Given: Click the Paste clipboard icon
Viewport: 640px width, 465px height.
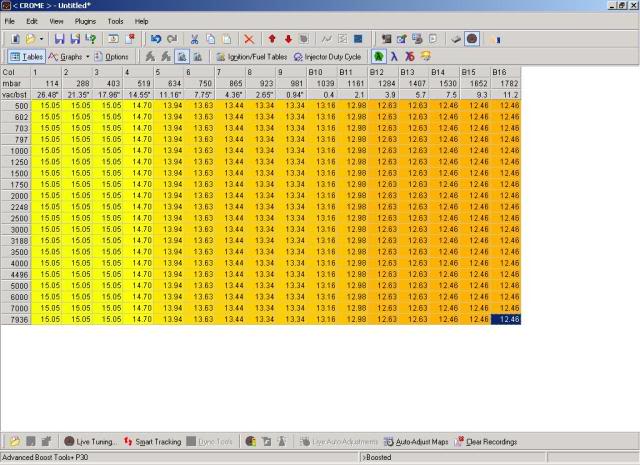Looking at the screenshot, I should 227,39.
